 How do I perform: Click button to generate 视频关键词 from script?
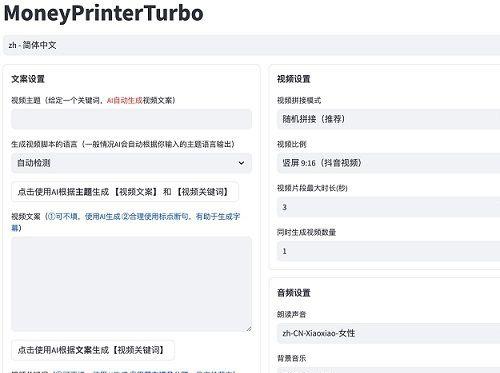(x=93, y=350)
